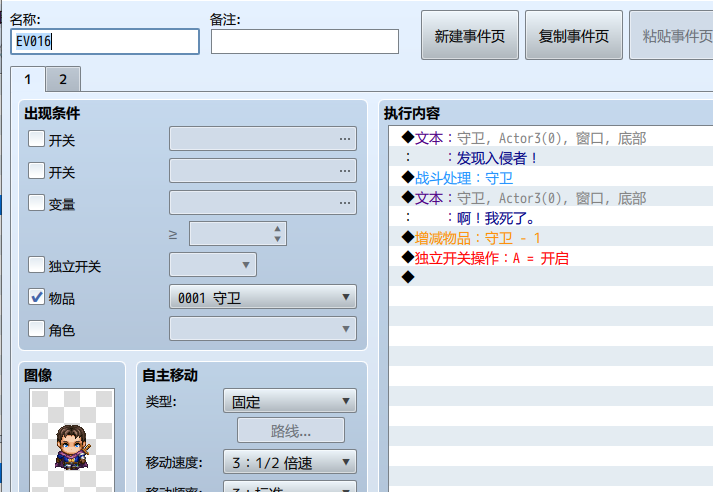Enable the 独立开关 condition checkbox
713x492 pixels.
coord(36,265)
